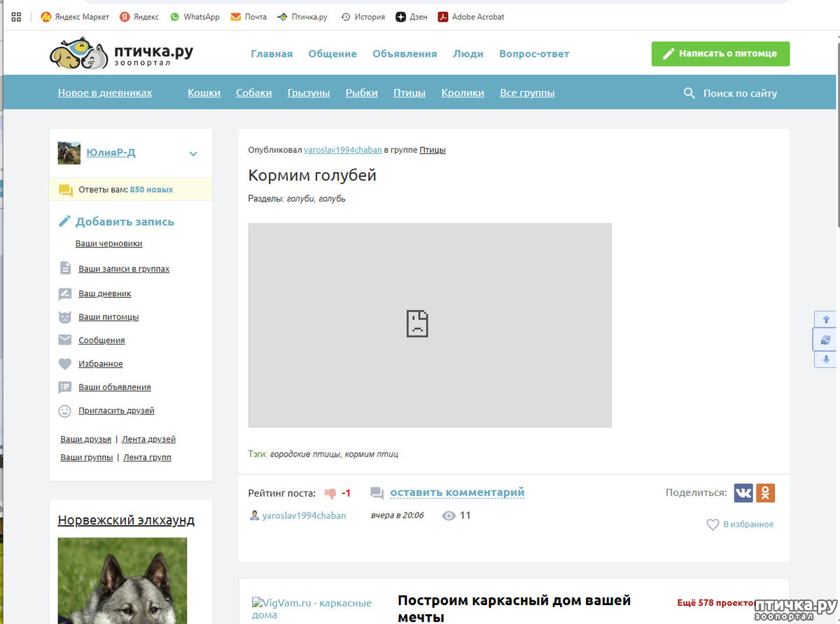Click the broken video placeholder
Screen dimensions: 840x624
[430, 325]
